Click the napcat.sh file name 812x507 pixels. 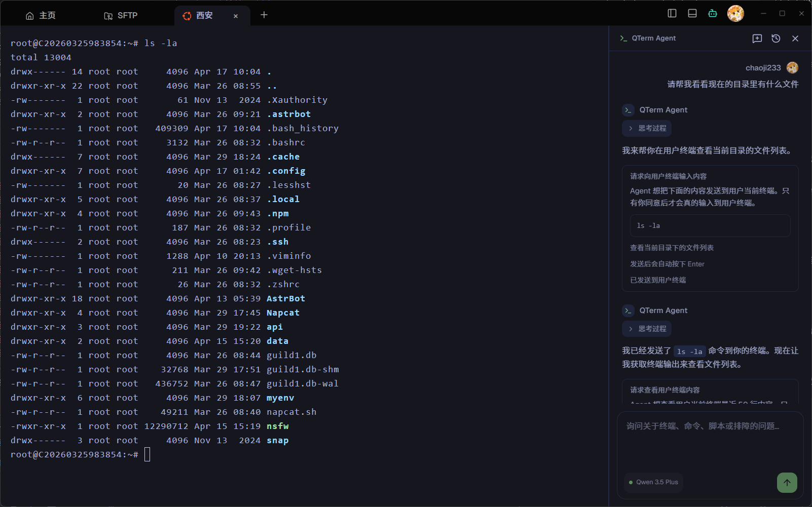(x=291, y=412)
